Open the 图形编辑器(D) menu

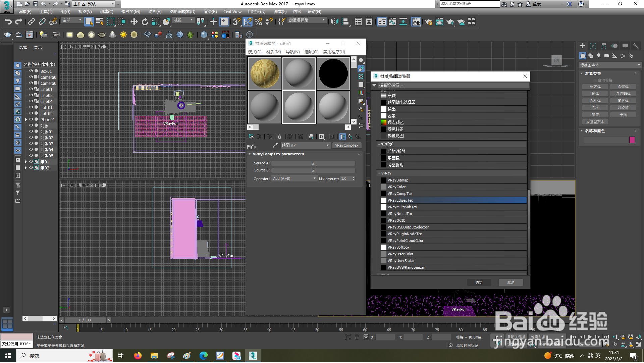[x=182, y=11]
